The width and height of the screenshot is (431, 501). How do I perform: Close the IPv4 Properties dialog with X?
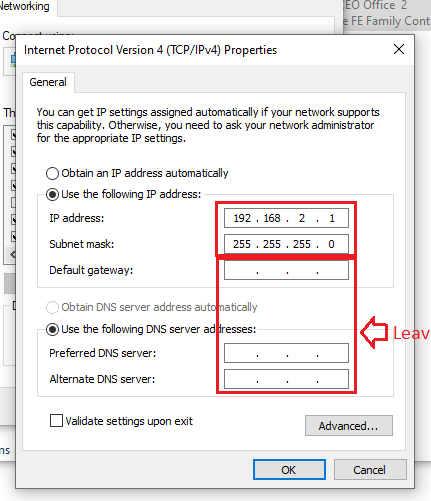399,49
